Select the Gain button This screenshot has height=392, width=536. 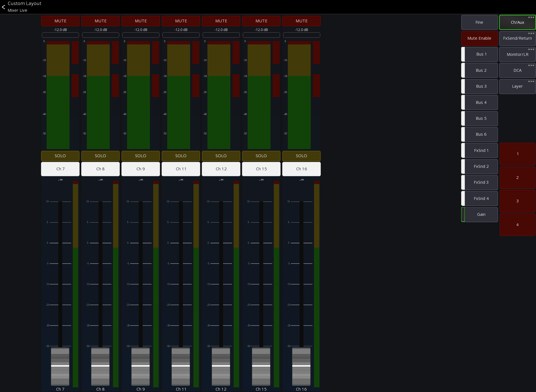point(479,214)
